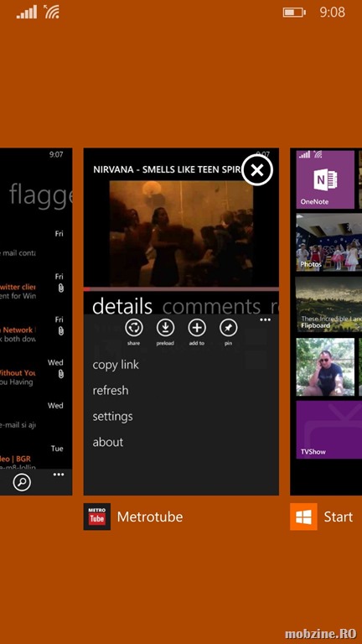The width and height of the screenshot is (362, 644).
Task: Click the Nirvana video title
Action: point(165,169)
